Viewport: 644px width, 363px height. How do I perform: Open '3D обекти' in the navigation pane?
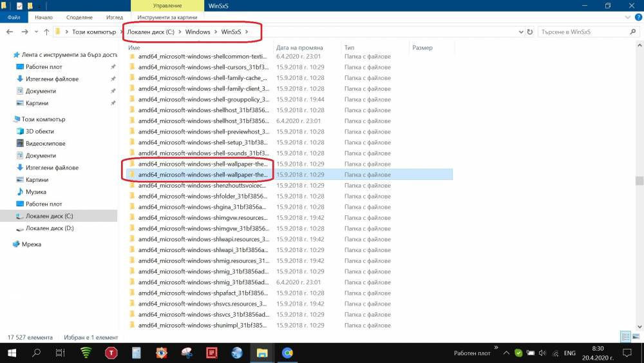click(x=40, y=131)
